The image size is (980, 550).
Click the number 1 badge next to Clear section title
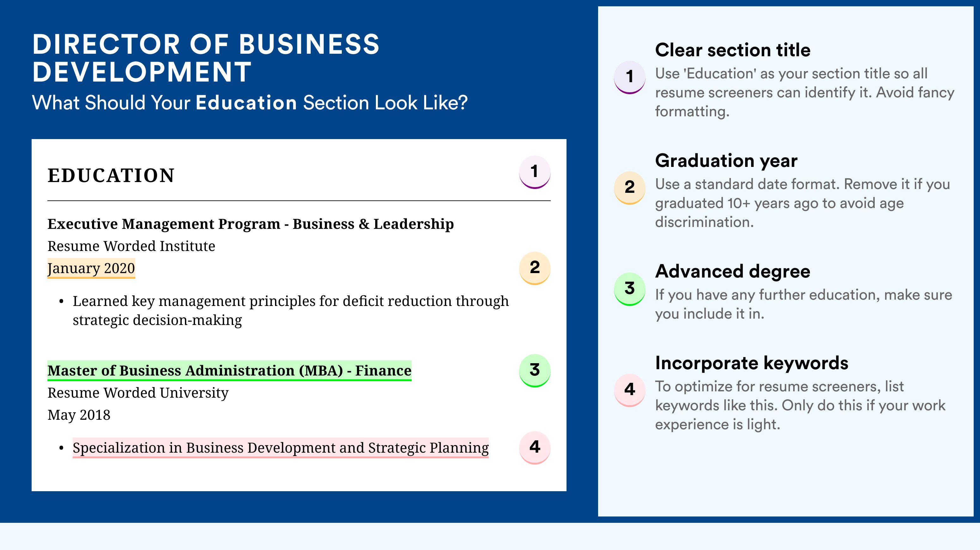629,77
